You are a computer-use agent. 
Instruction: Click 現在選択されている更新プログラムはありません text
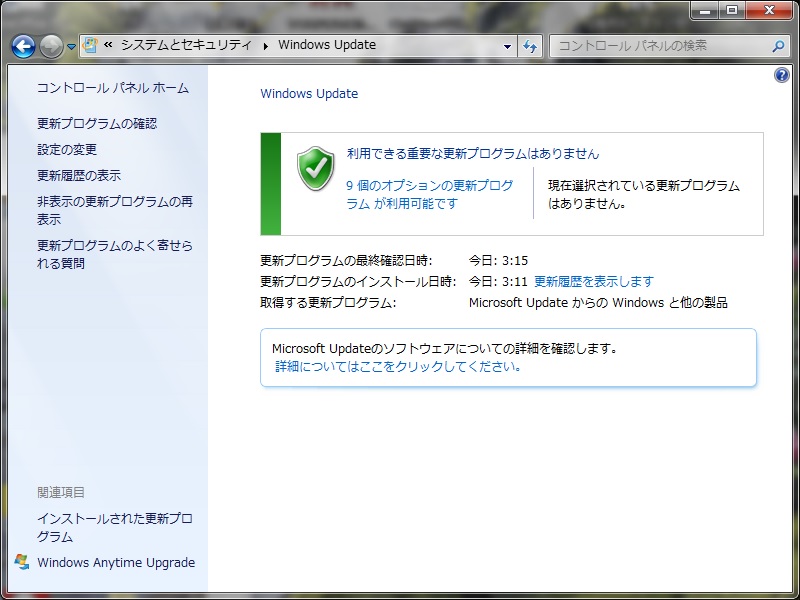[x=644, y=194]
